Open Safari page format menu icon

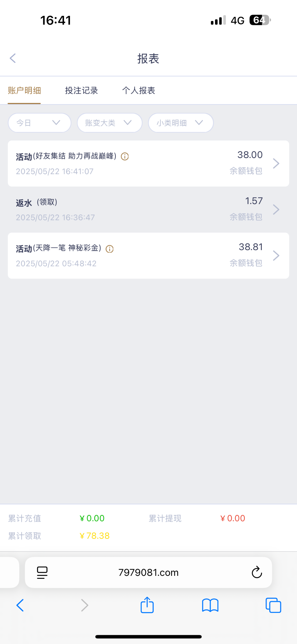pyautogui.click(x=42, y=572)
